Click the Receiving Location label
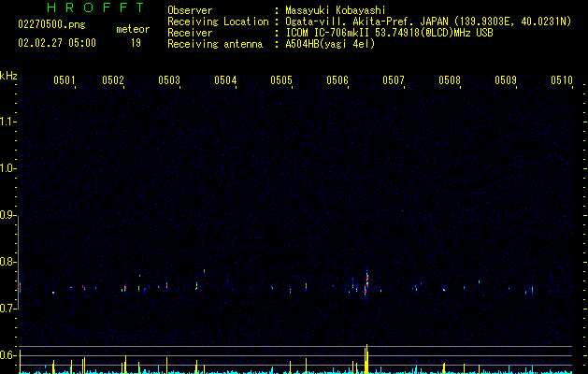Image resolution: width=588 pixels, height=374 pixels. (218, 22)
